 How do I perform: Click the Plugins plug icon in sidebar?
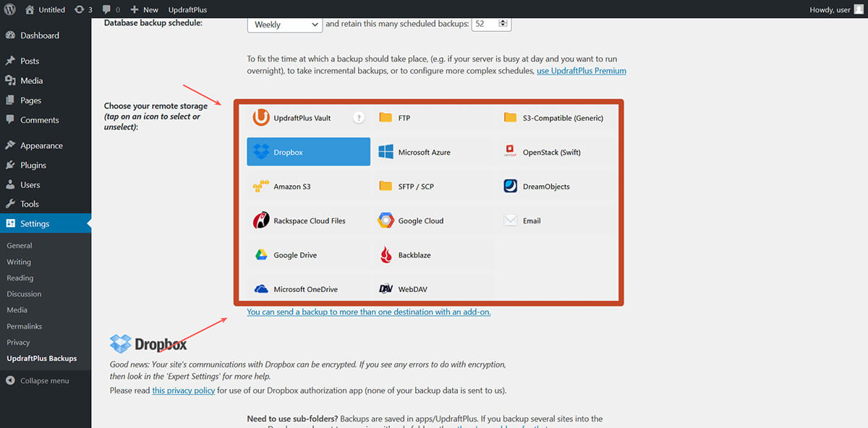pos(10,165)
